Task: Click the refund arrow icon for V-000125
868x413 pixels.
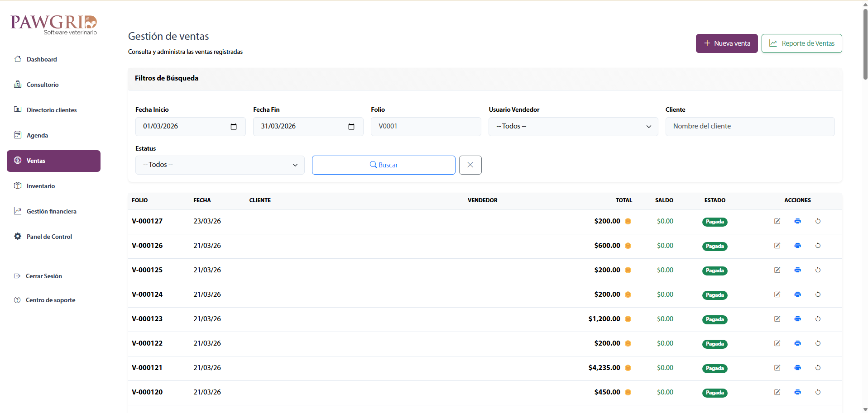Action: pyautogui.click(x=818, y=270)
